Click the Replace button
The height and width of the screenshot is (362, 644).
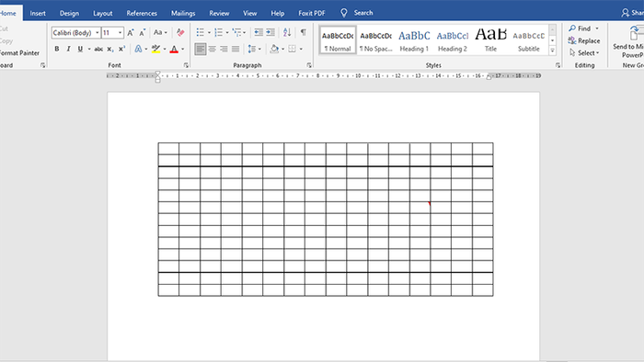click(x=584, y=40)
